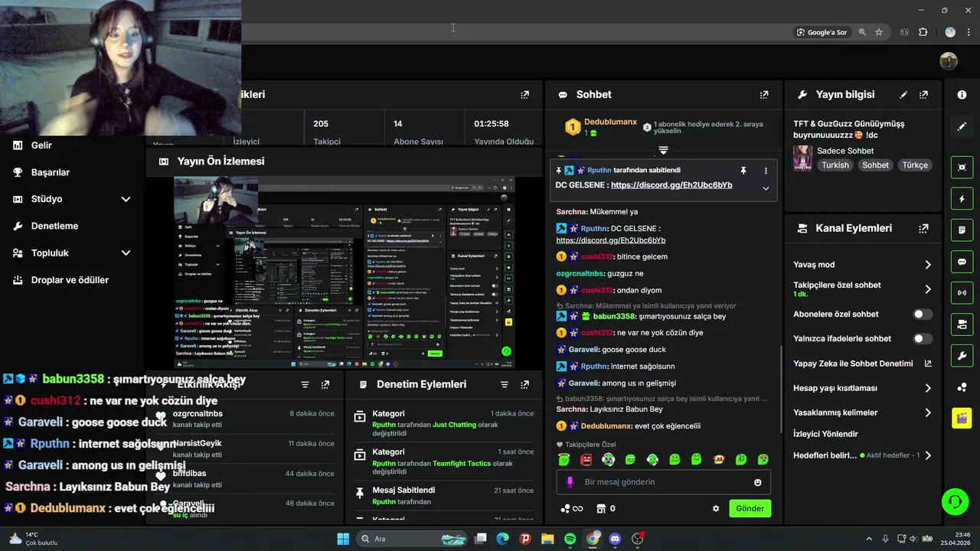The image size is (980, 551).
Task: Click the clip capture quick-action icon
Action: (962, 167)
